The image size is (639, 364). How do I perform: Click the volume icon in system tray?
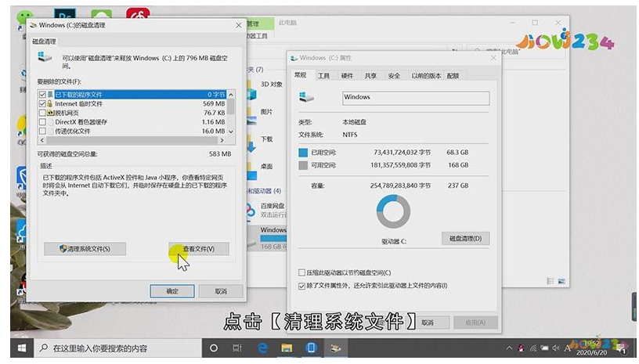coord(555,348)
